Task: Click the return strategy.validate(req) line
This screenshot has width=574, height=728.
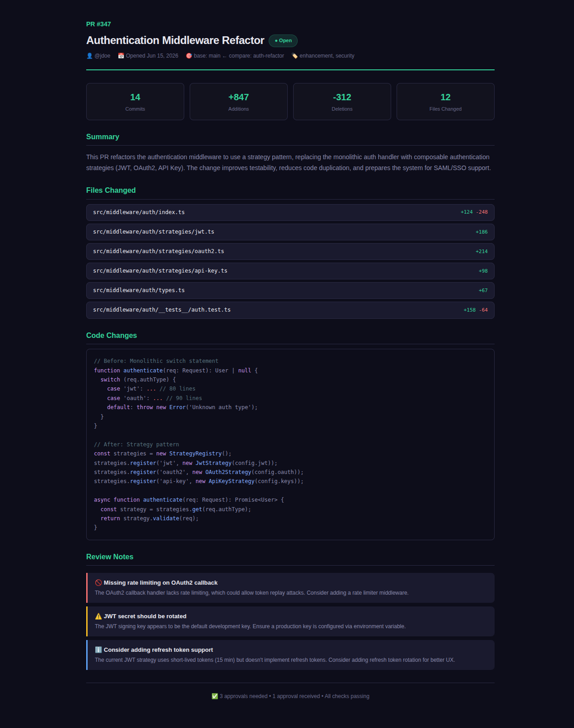Action: point(150,518)
